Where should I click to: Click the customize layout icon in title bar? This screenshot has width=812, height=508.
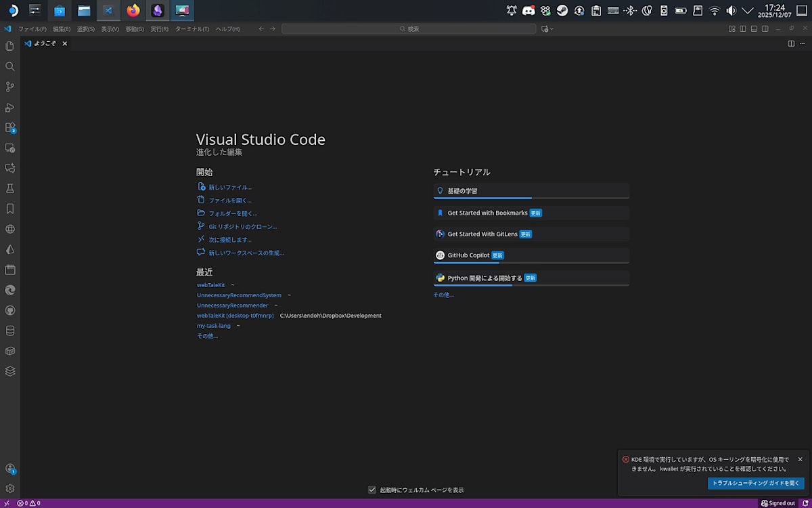[x=731, y=28]
